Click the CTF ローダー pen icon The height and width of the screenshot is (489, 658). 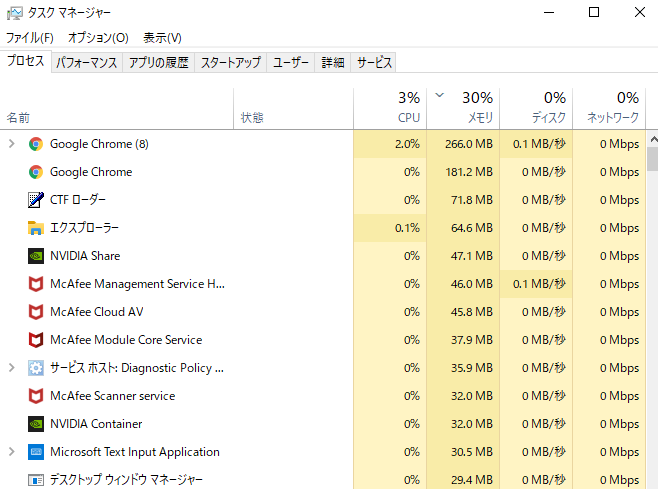pos(36,200)
